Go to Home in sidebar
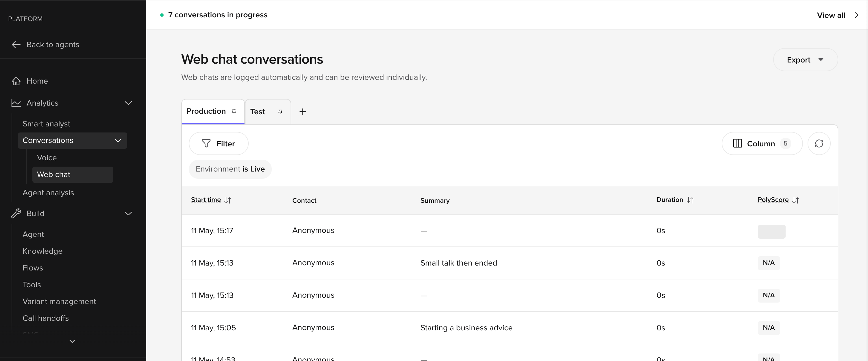 (30, 81)
